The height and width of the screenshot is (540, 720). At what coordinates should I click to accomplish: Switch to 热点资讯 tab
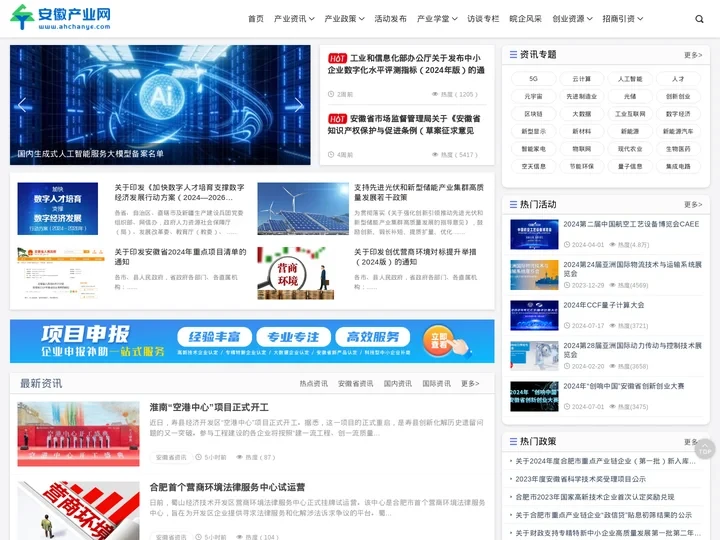point(314,383)
